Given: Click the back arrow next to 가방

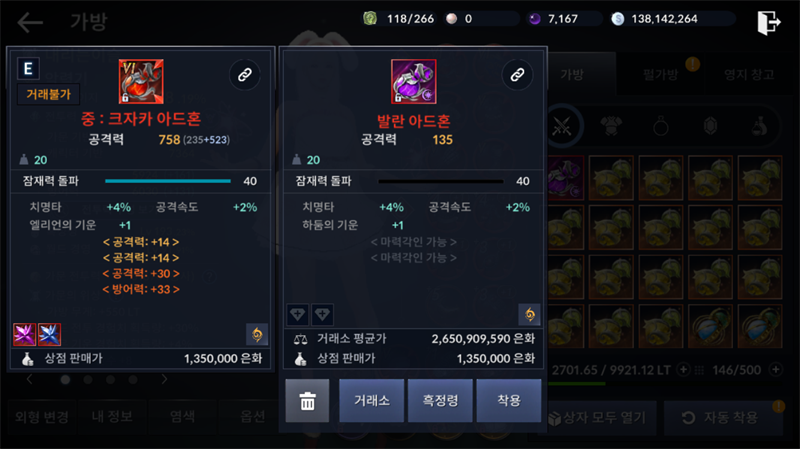Looking at the screenshot, I should pyautogui.click(x=30, y=22).
